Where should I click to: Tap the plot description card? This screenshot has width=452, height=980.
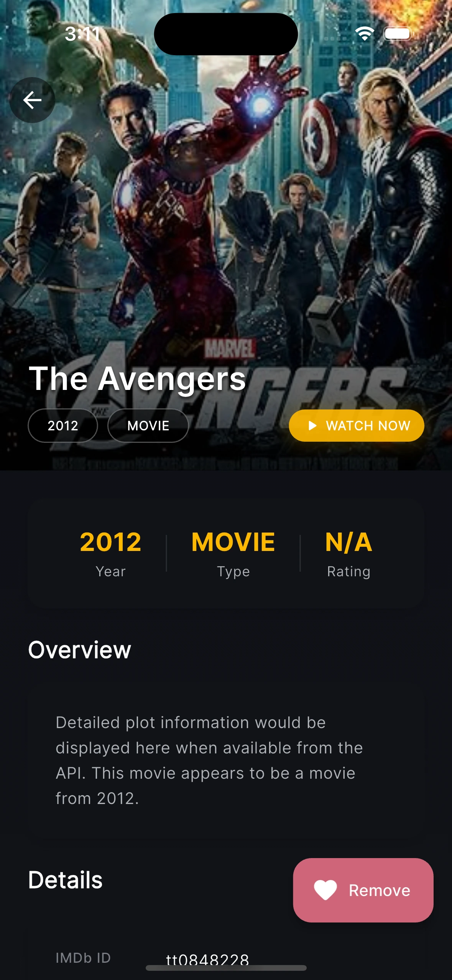tap(226, 760)
